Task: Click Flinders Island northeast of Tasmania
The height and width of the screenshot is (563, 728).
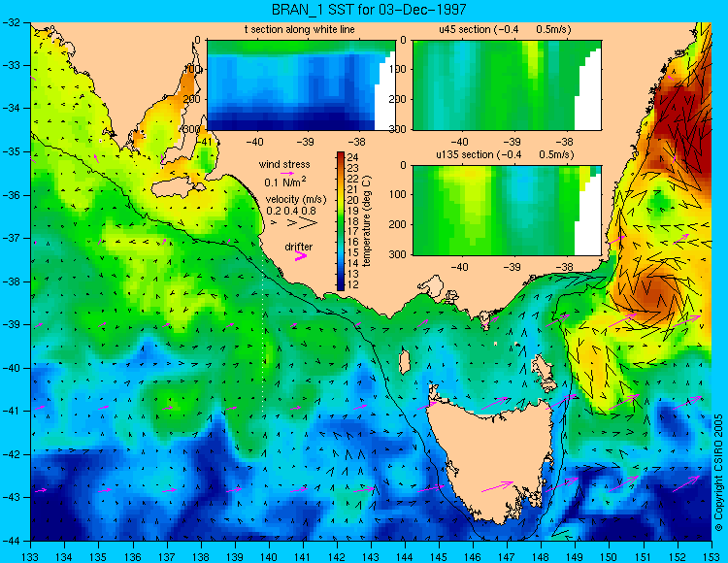Action: [x=543, y=372]
